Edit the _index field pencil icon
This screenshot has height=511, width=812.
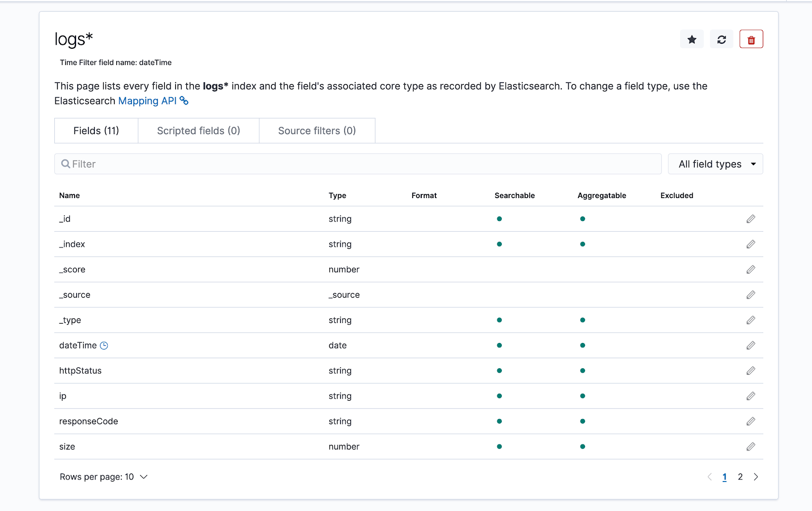point(751,244)
